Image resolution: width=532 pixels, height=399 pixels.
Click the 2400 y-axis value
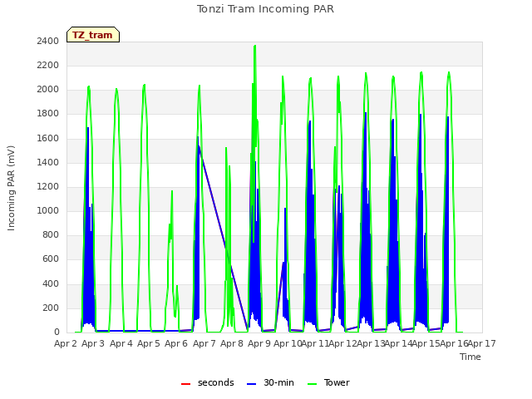click(48, 41)
